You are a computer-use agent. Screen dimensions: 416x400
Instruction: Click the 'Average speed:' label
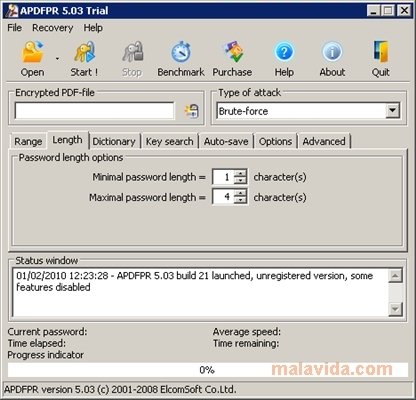(x=247, y=332)
